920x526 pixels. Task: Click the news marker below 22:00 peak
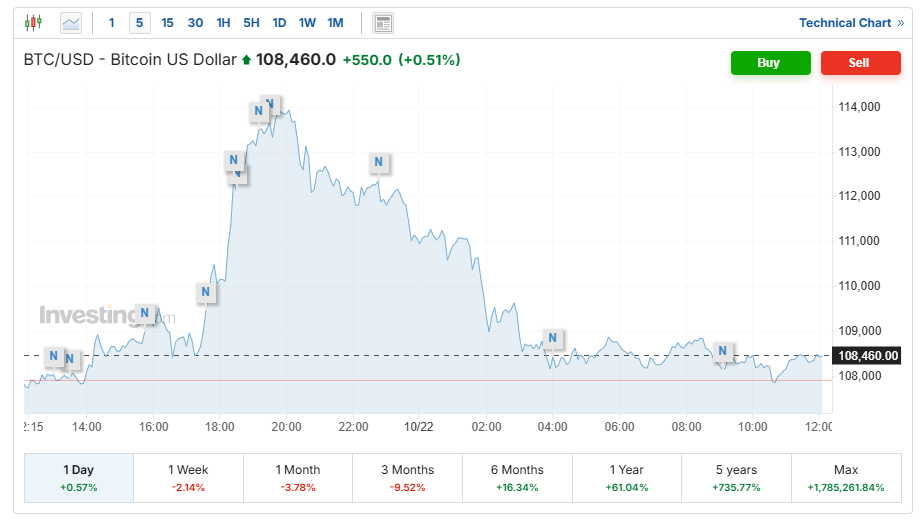pos(378,162)
